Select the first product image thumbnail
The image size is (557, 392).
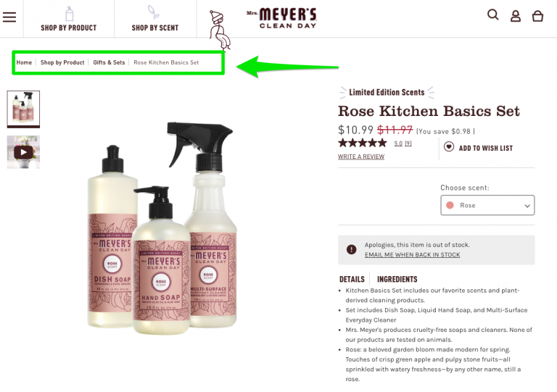tap(23, 109)
